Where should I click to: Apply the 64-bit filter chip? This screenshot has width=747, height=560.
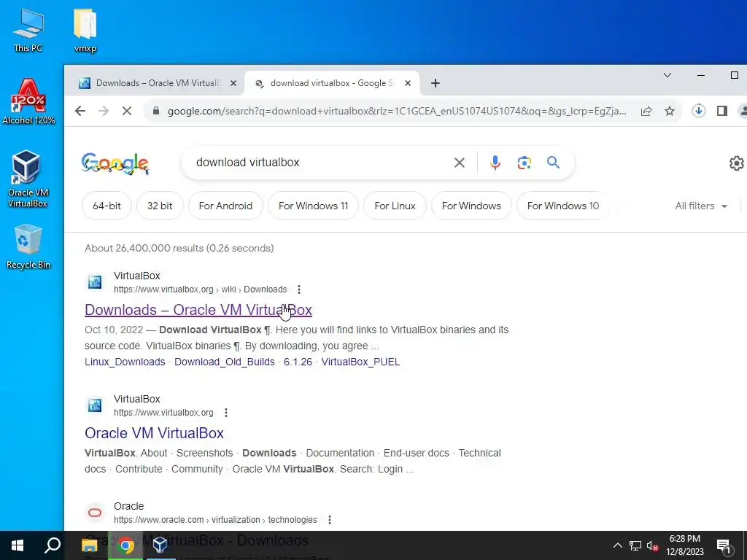[x=107, y=206]
